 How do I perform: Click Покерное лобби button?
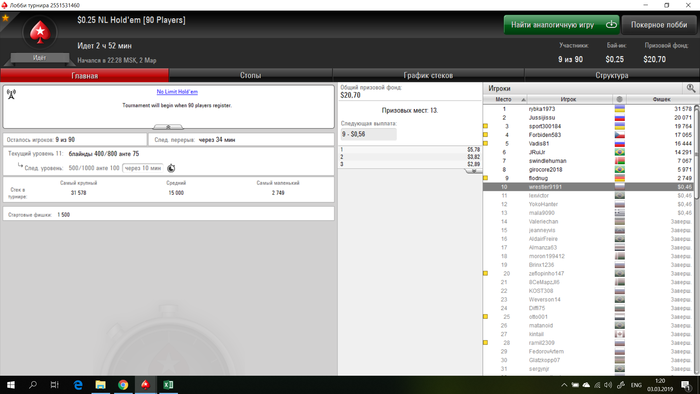(x=659, y=25)
